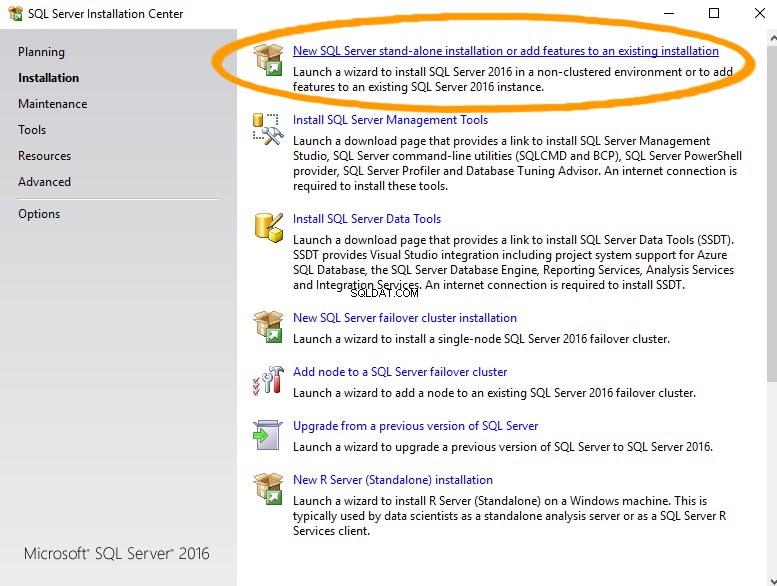The image size is (777, 586).
Task: Open Install SQL Server Data Tools link
Action: coord(367,219)
